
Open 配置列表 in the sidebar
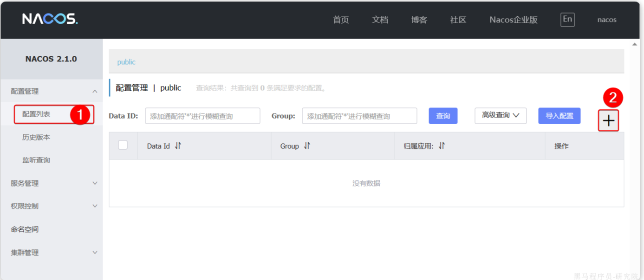click(36, 114)
